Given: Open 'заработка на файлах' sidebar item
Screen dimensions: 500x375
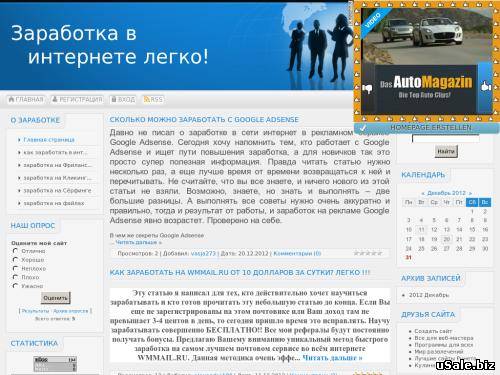Looking at the screenshot, I should [54, 203].
